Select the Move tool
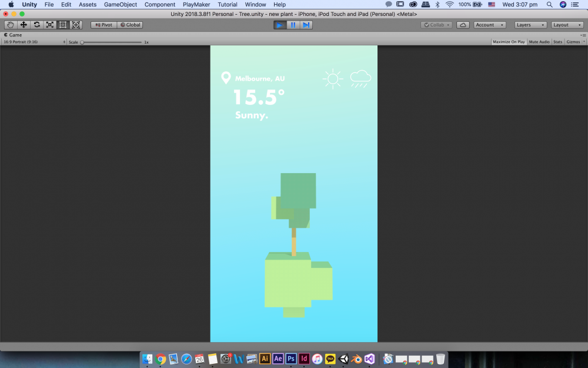Viewport: 588px width, 368px height. point(24,25)
